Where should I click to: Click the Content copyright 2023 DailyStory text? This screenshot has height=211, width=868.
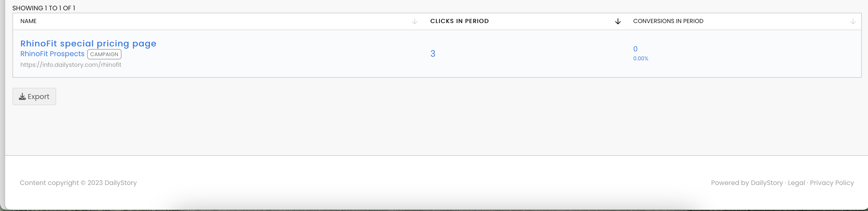pos(78,183)
